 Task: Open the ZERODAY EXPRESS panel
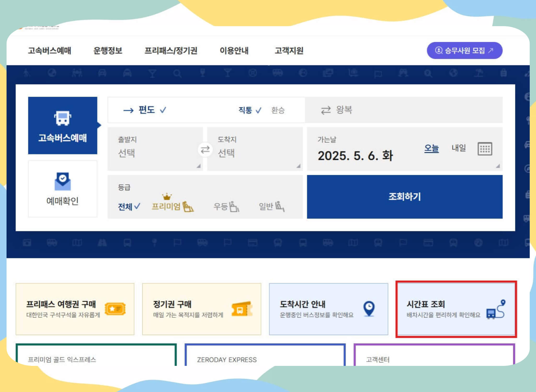265,355
